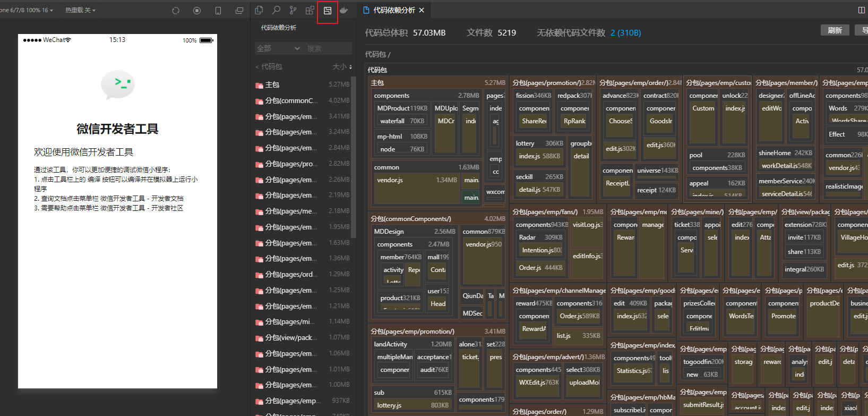Open the device model and zoom dropdown
Viewport: 868px width, 416px height.
point(27,10)
